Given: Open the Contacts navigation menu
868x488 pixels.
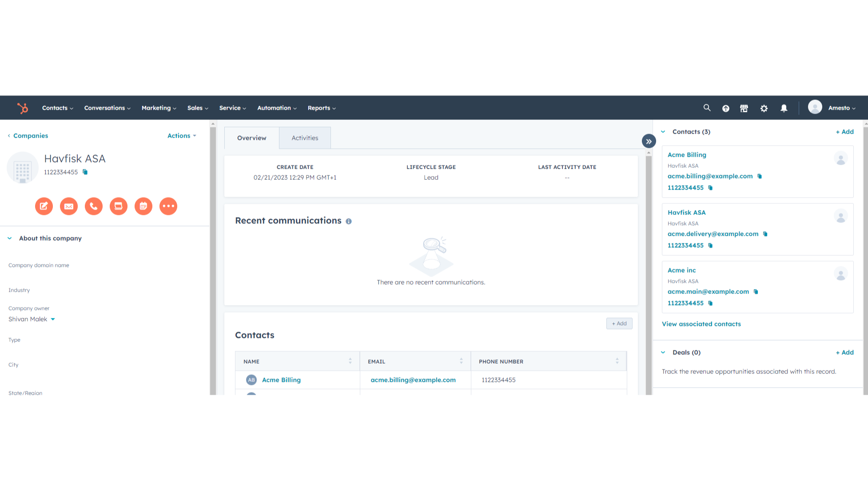Looking at the screenshot, I should pyautogui.click(x=58, y=108).
